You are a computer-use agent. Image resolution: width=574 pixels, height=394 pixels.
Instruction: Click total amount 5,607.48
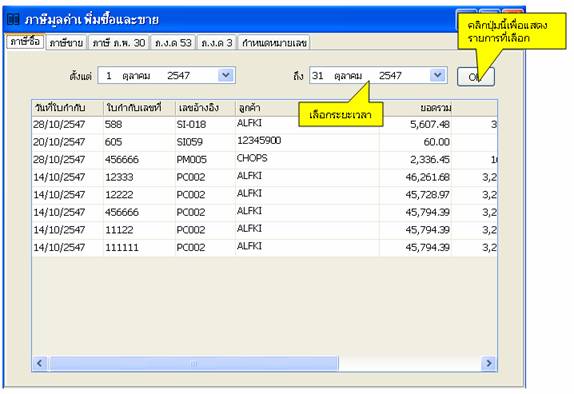tap(415, 124)
